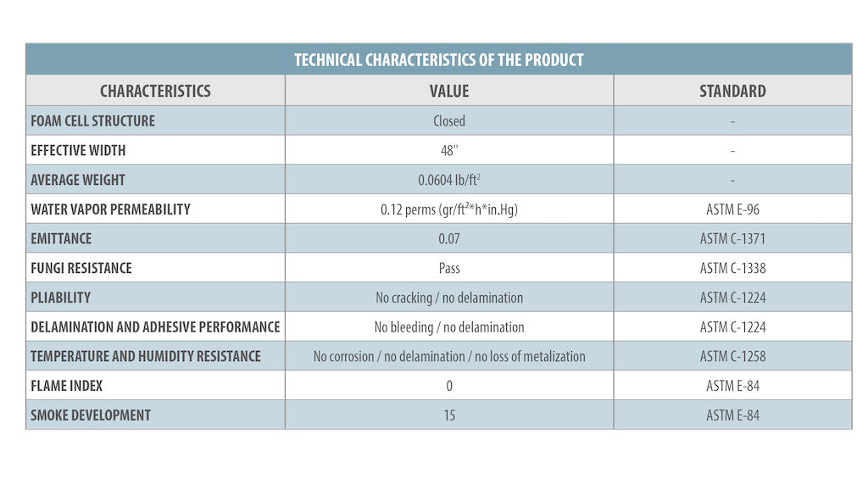868x496 pixels.
Task: Select the AVERAGE WEIGHT row label
Action: point(78,180)
